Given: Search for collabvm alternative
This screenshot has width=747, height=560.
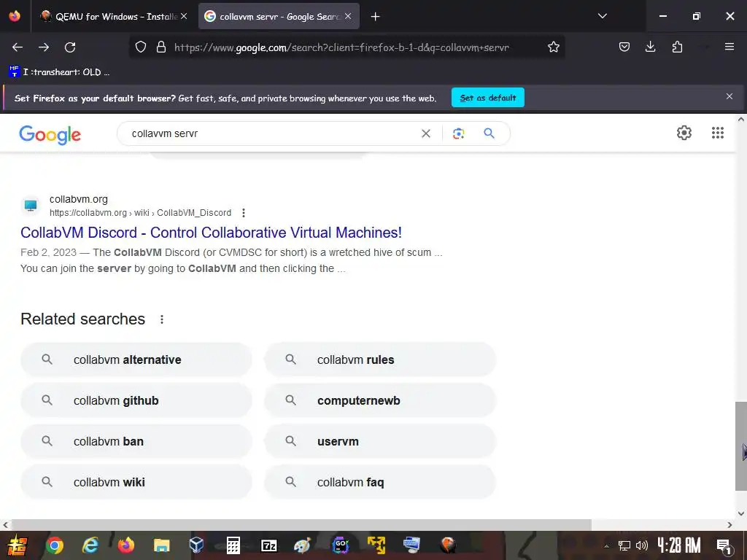Looking at the screenshot, I should 136,359.
